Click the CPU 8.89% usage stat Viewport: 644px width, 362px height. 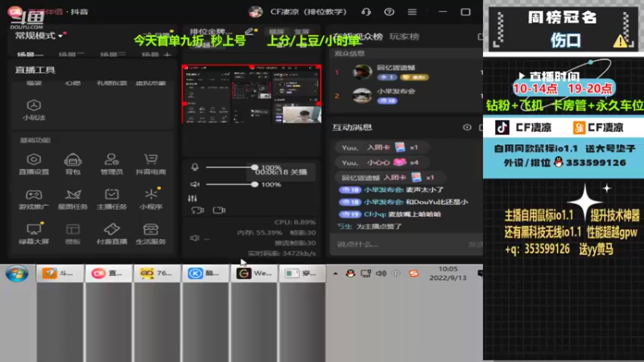coord(295,223)
